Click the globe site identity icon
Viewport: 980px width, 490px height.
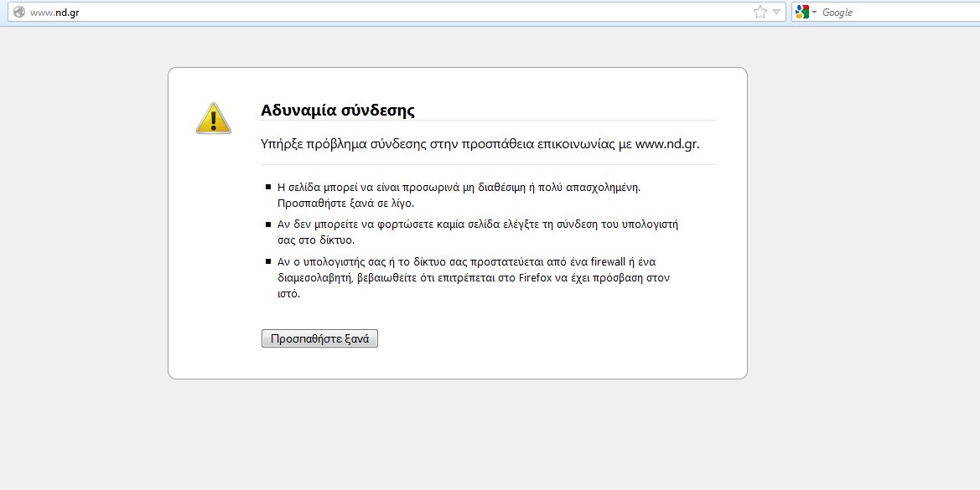(x=18, y=13)
